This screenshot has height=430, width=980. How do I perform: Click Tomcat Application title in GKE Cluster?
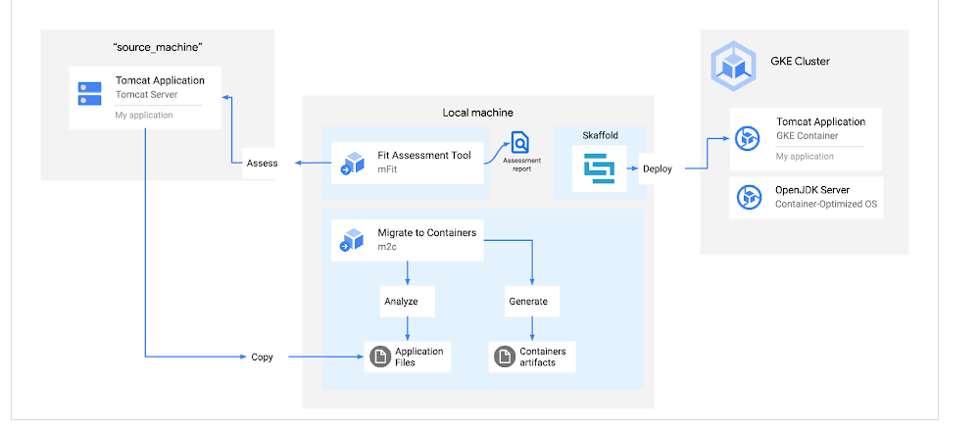821,121
